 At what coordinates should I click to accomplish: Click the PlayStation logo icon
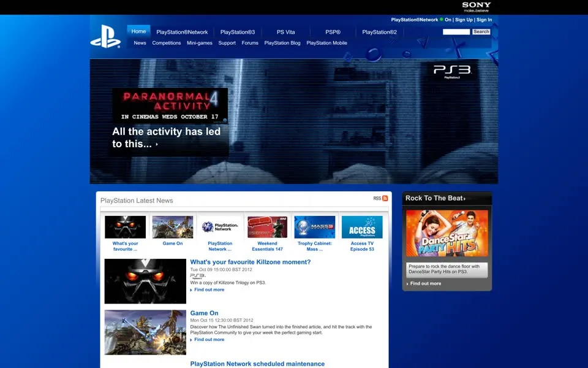pyautogui.click(x=105, y=36)
